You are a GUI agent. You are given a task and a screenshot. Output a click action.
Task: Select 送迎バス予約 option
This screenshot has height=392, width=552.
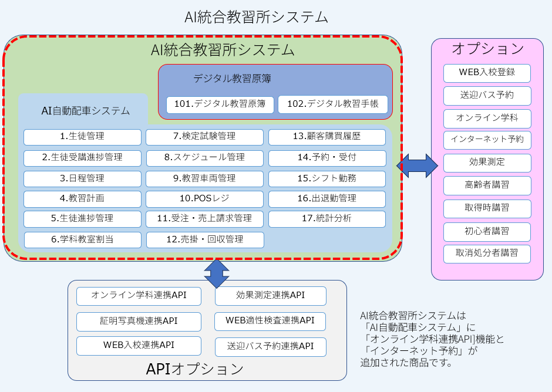click(487, 95)
